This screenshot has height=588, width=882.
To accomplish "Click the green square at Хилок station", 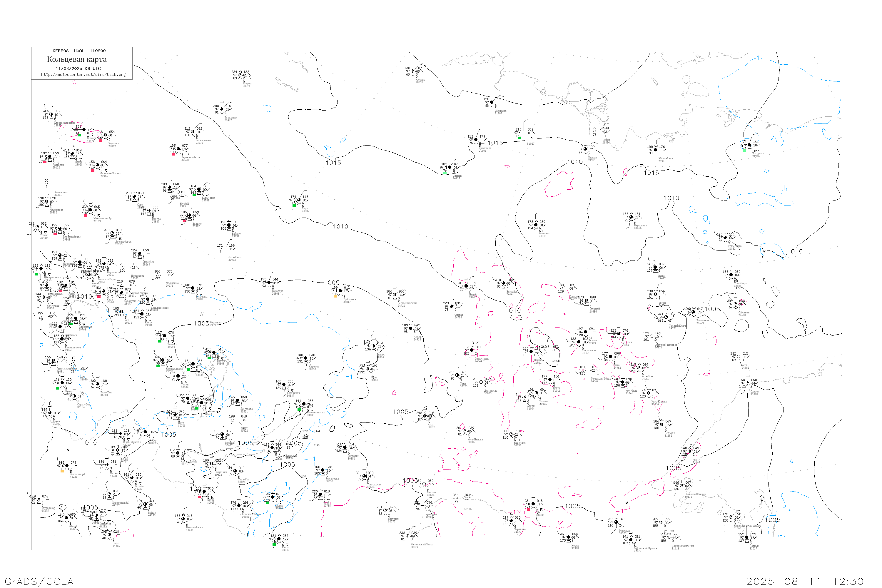I will [x=268, y=502].
